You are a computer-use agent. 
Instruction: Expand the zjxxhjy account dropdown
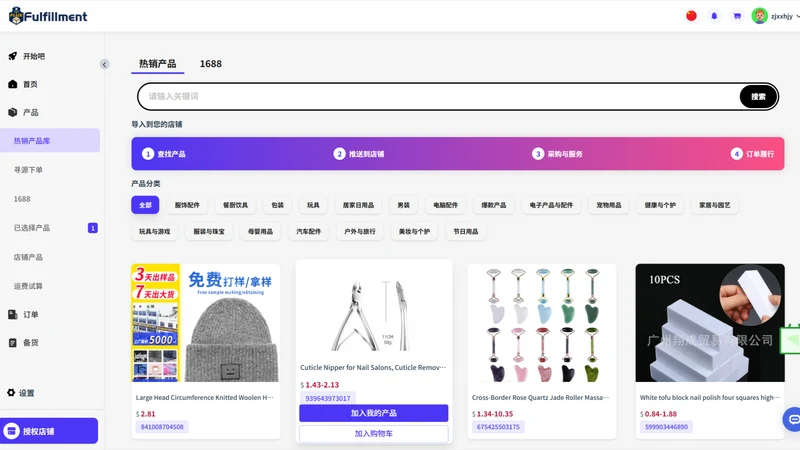[x=797, y=16]
